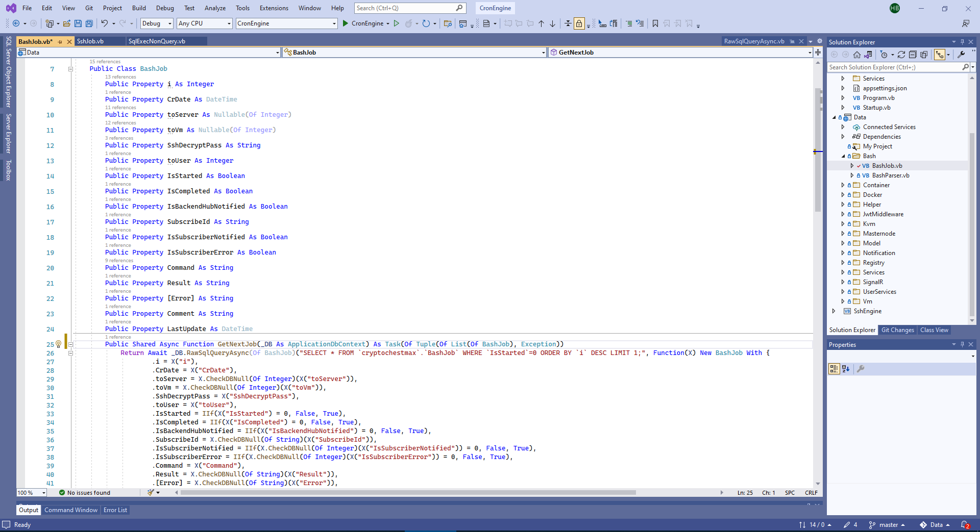Expand the SshEngine project node

coord(834,311)
